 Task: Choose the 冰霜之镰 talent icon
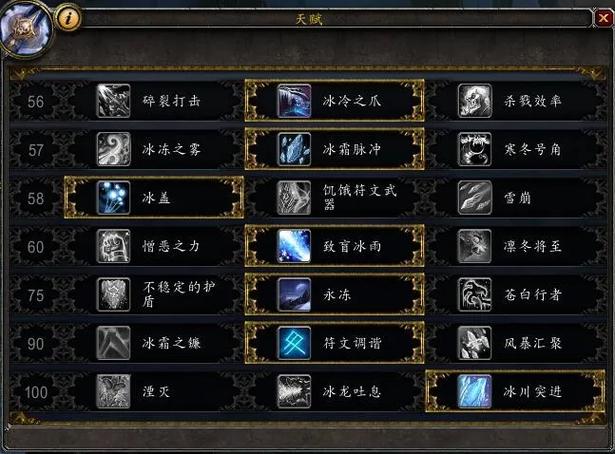[x=113, y=343]
